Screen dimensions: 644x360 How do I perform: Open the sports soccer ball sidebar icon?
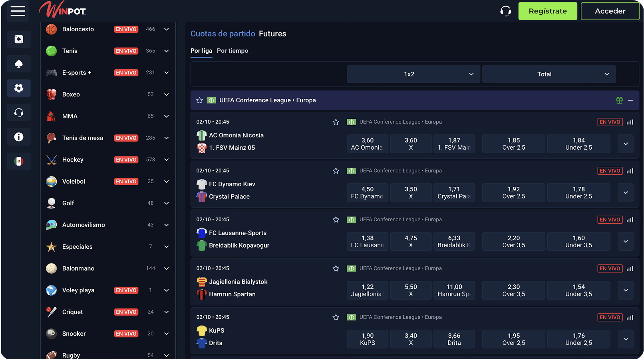point(19,88)
